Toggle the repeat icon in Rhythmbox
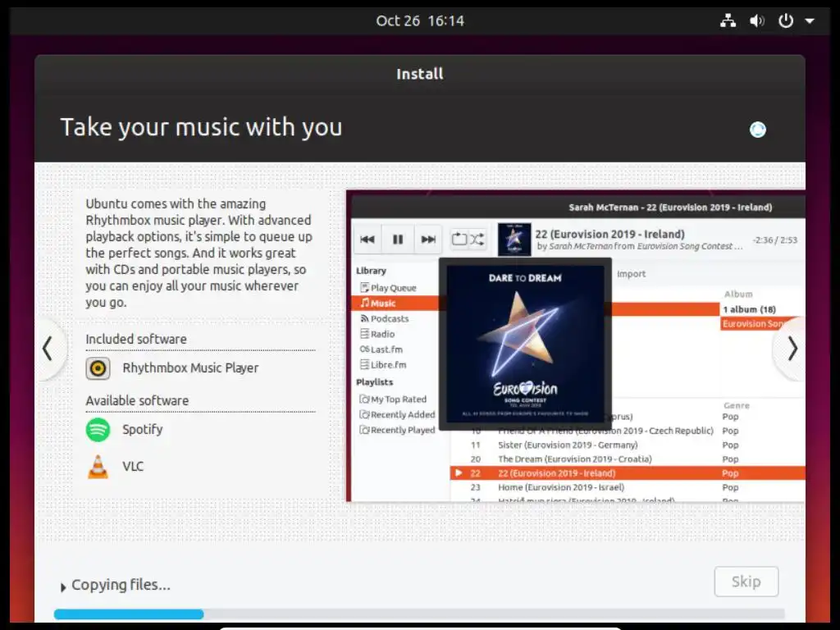 (459, 239)
